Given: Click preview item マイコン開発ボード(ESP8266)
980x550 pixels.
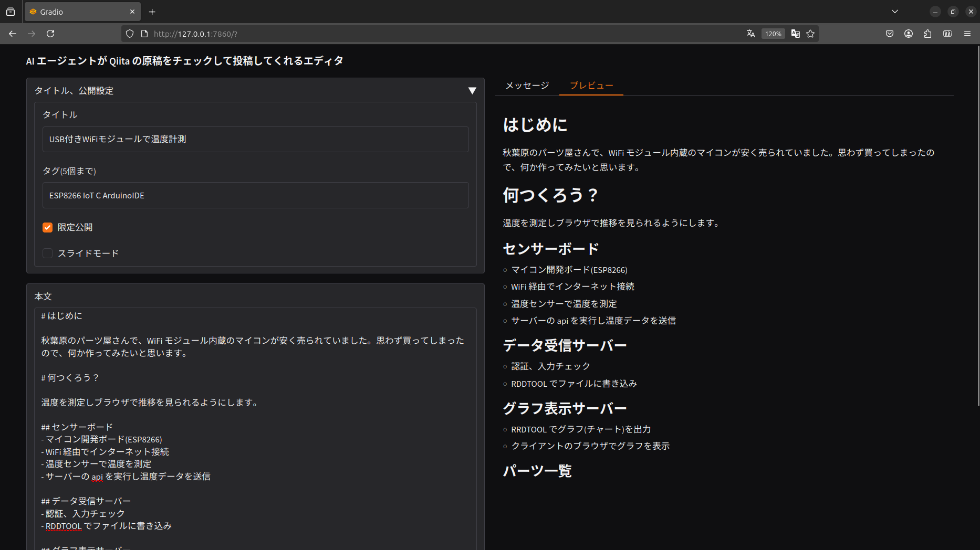Looking at the screenshot, I should (x=569, y=270).
